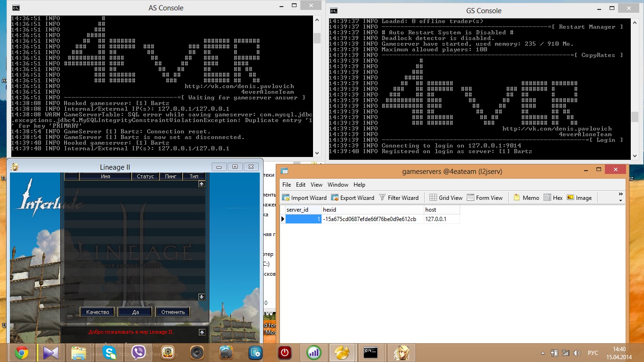Open the File menu in gameservers window

coord(287,185)
